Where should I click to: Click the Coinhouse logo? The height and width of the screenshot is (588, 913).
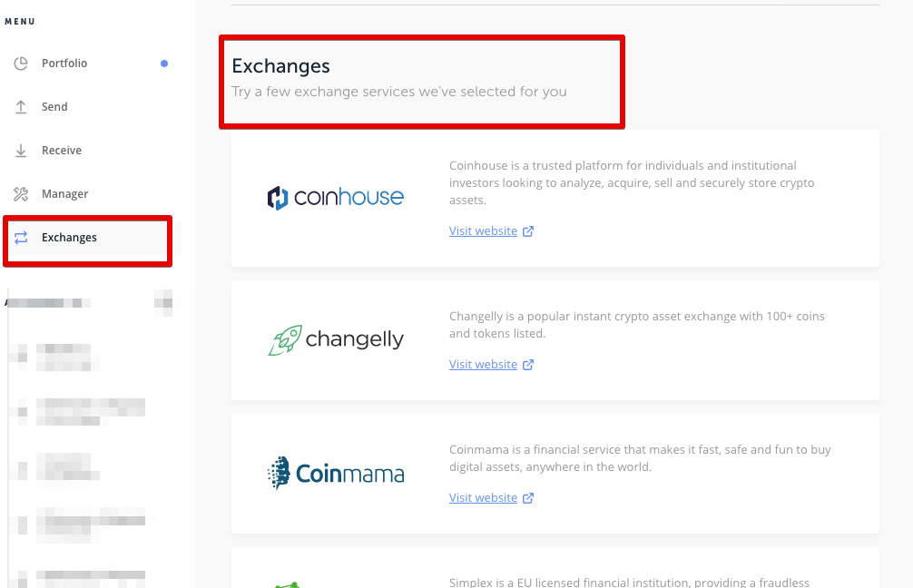coord(336,197)
